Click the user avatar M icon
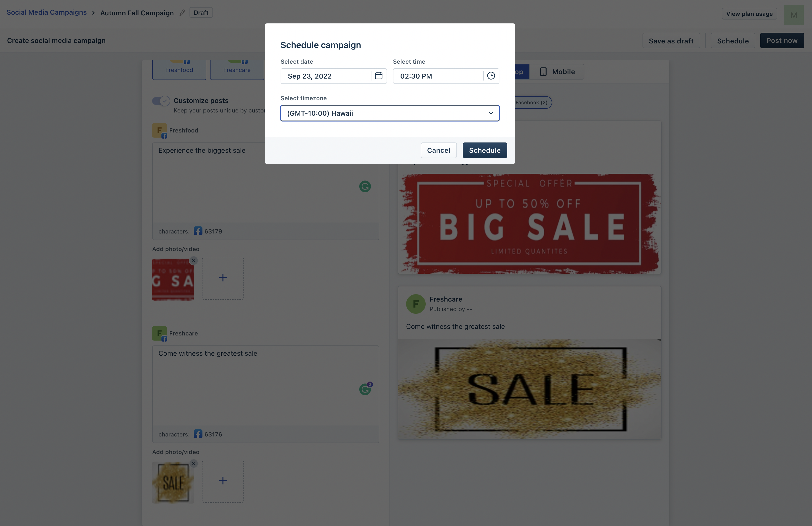Image resolution: width=812 pixels, height=526 pixels. [794, 15]
